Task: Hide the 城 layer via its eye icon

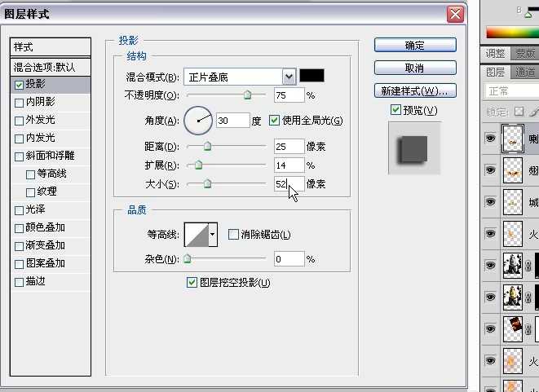Action: [x=490, y=201]
